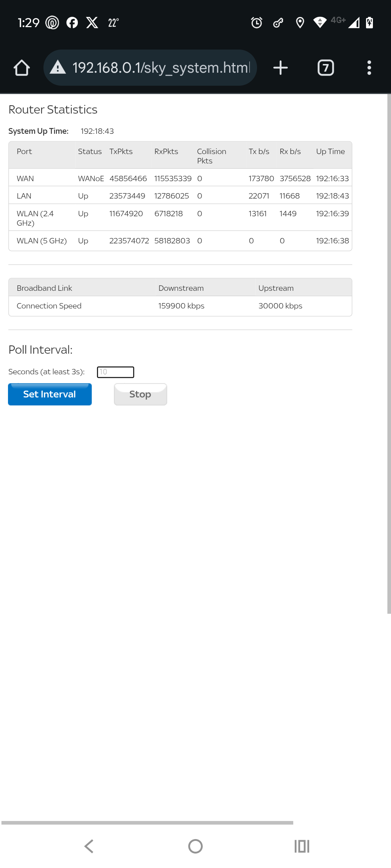
Task: Select LAN Rx b/s value 11668
Action: [x=290, y=196]
